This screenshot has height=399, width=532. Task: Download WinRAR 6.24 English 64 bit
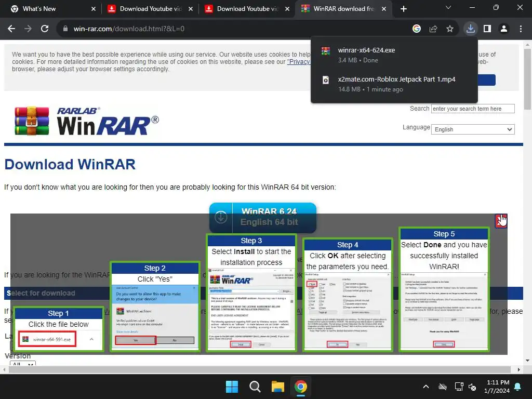pyautogui.click(x=263, y=217)
